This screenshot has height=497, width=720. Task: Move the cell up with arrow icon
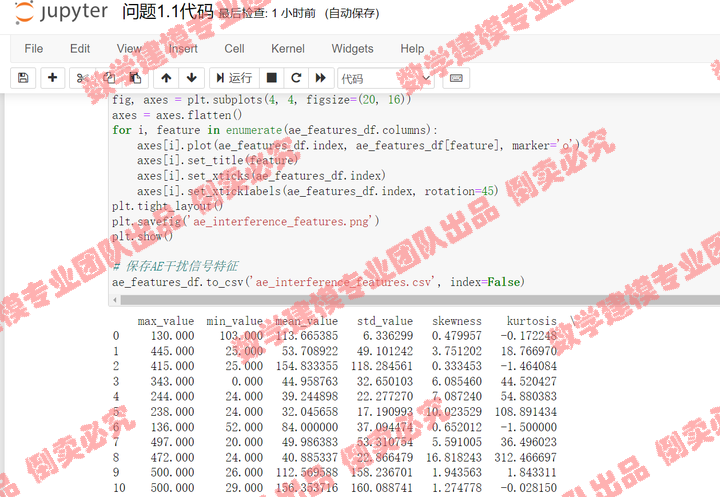[166, 78]
